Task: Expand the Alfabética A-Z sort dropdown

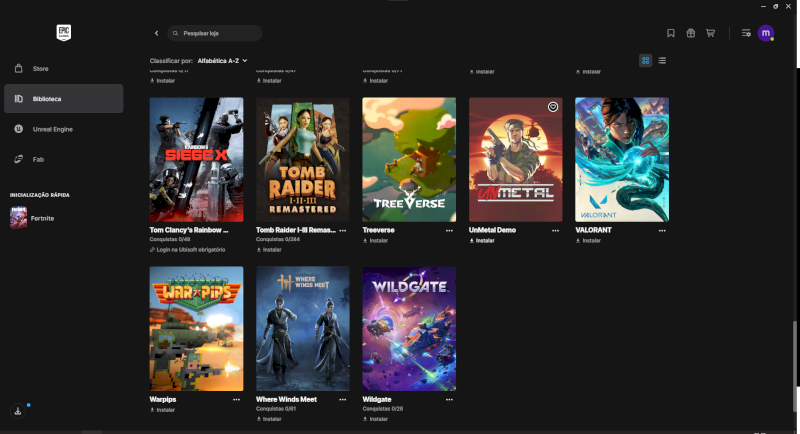Action: [x=222, y=61]
